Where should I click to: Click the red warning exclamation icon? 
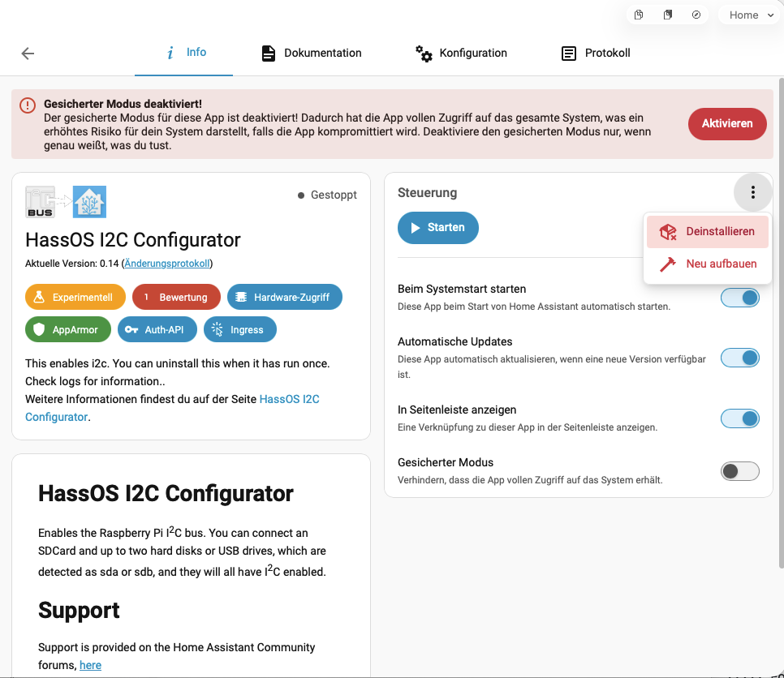[28, 105]
